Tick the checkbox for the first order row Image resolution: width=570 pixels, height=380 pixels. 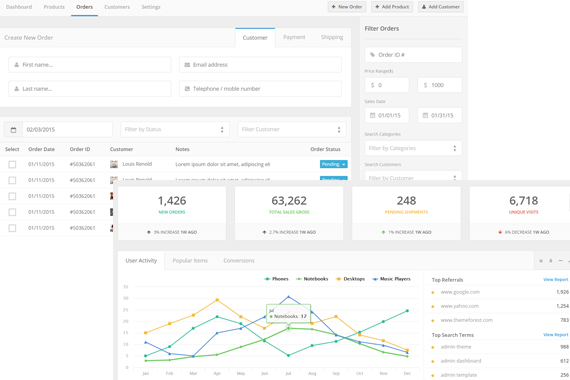[12, 164]
